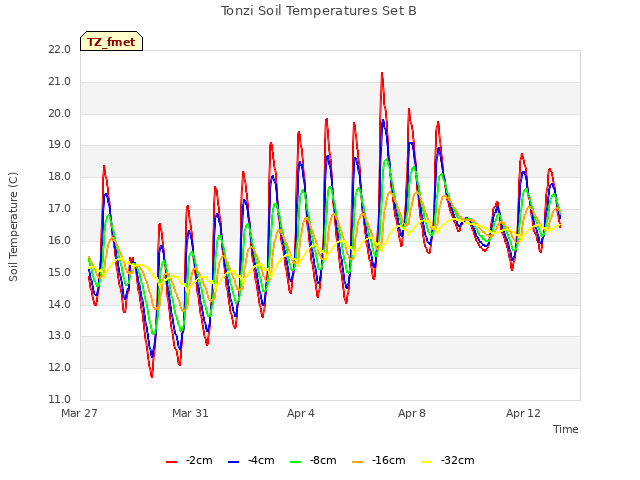The image size is (640, 480).
Task: Click the Time axis label
Action: pyautogui.click(x=566, y=429)
